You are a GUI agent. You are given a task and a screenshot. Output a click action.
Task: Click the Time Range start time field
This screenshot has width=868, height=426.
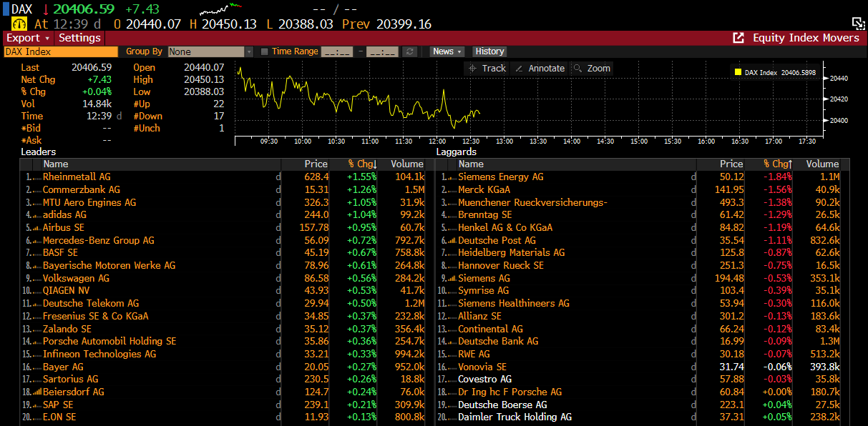tap(336, 51)
